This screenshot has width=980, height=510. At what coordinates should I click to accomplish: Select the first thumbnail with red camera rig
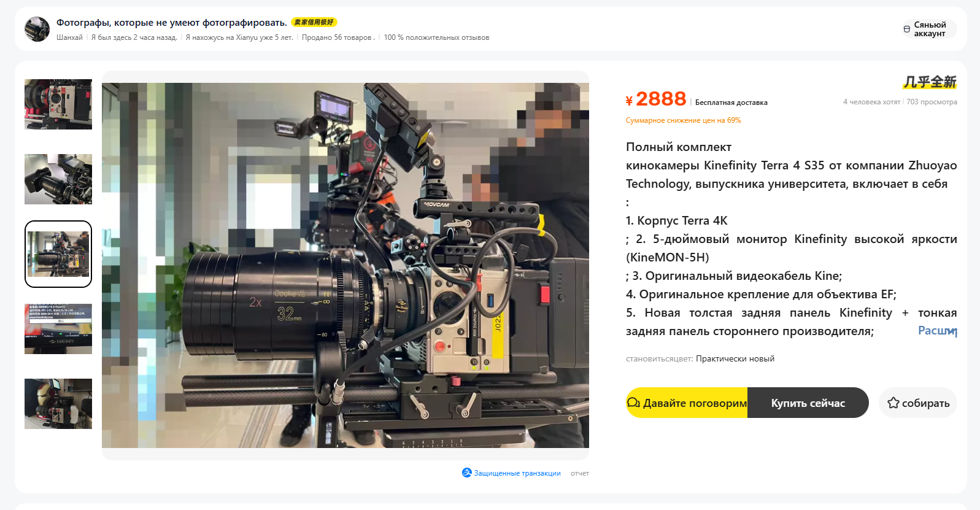point(58,104)
